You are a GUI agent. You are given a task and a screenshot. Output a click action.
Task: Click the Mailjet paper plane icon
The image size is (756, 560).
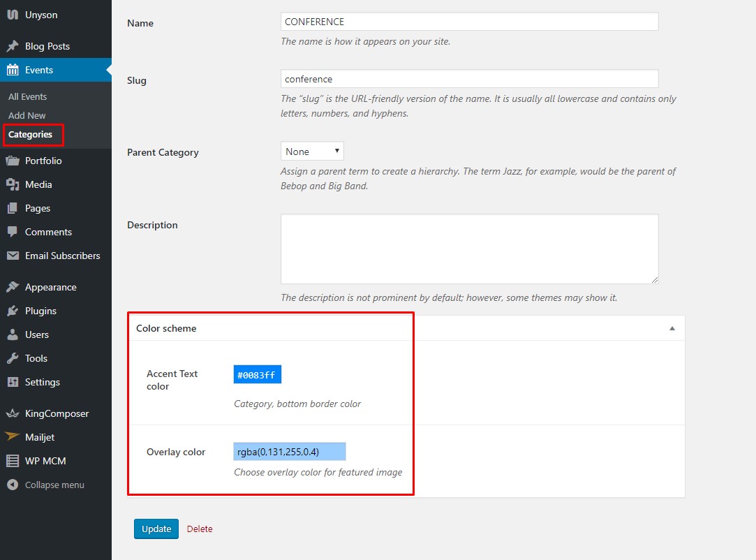tap(12, 437)
